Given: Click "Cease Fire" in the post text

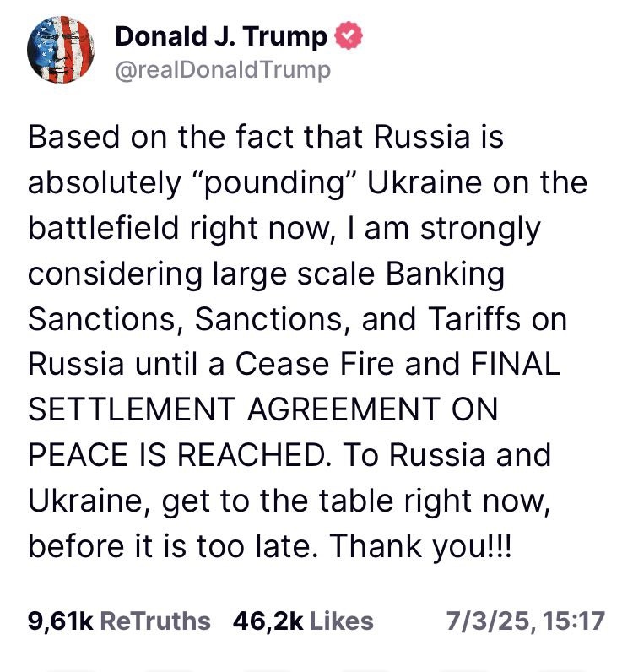Looking at the screenshot, I should [315, 364].
